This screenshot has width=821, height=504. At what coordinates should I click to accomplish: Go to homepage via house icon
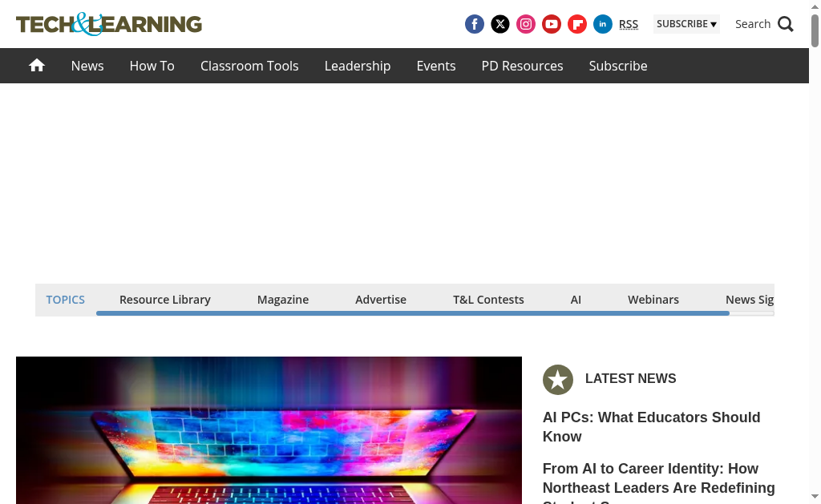click(x=37, y=66)
